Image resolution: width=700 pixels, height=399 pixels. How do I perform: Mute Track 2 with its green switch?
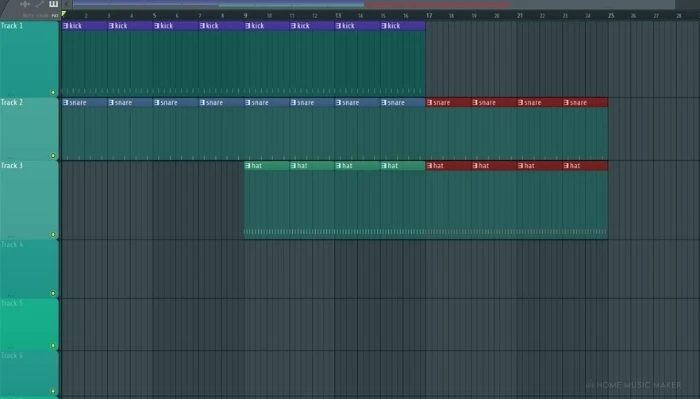(53, 156)
